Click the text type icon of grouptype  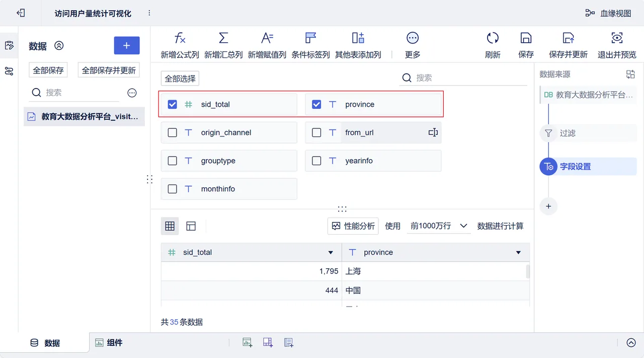189,161
